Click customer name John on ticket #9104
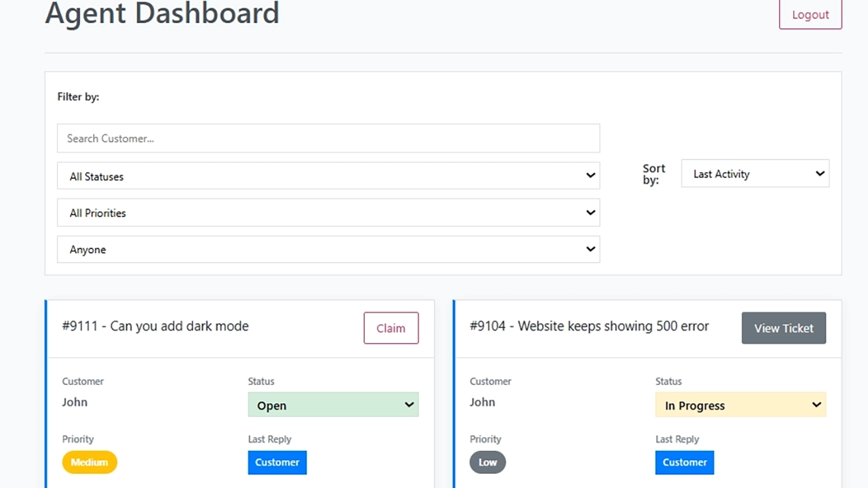The width and height of the screenshot is (868, 488). 482,402
